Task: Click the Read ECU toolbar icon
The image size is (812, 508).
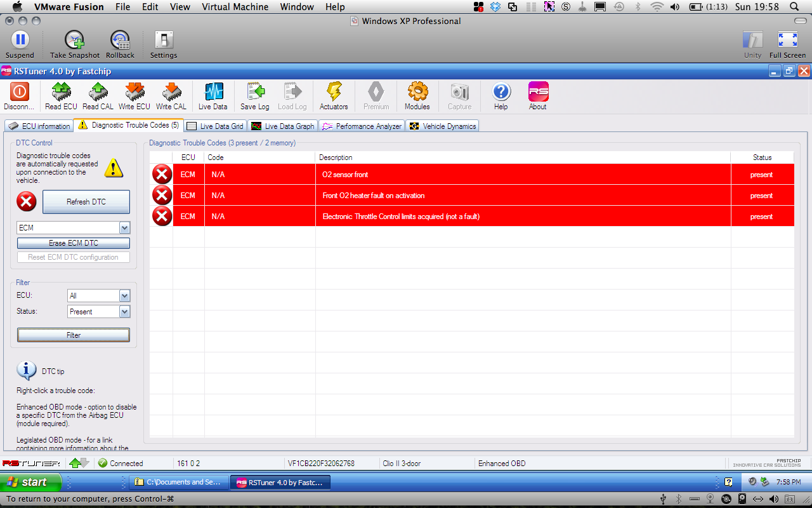Action: (62, 92)
